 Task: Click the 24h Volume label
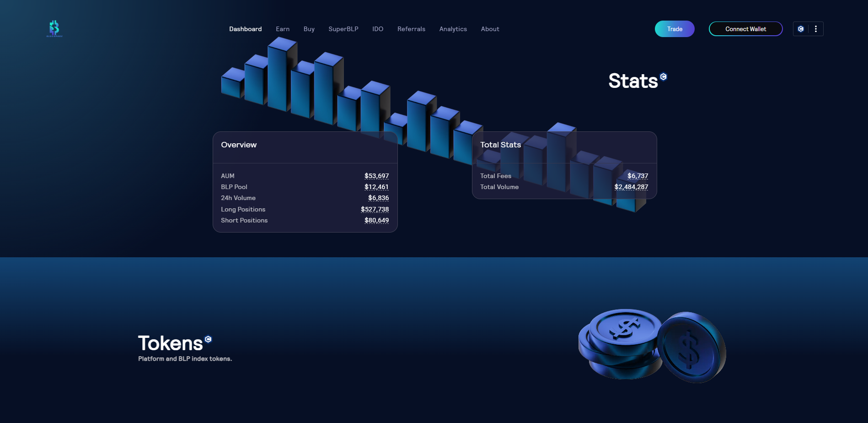click(x=238, y=198)
